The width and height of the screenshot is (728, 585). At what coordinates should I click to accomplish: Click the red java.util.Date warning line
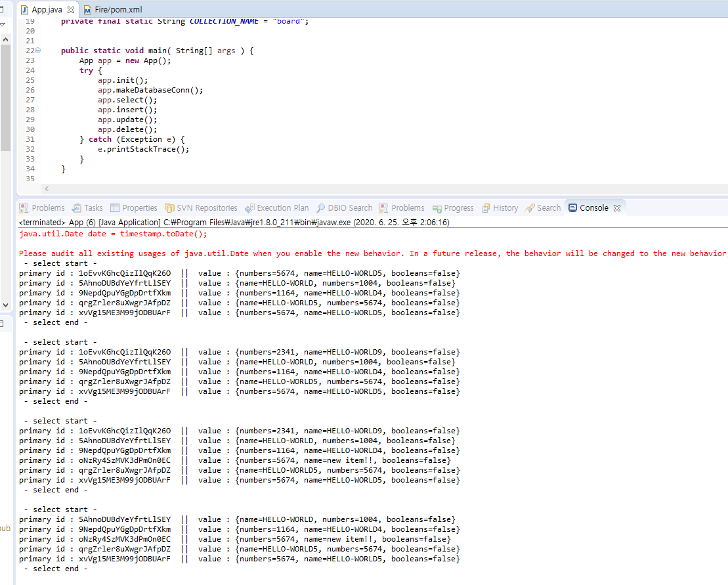tap(113, 234)
